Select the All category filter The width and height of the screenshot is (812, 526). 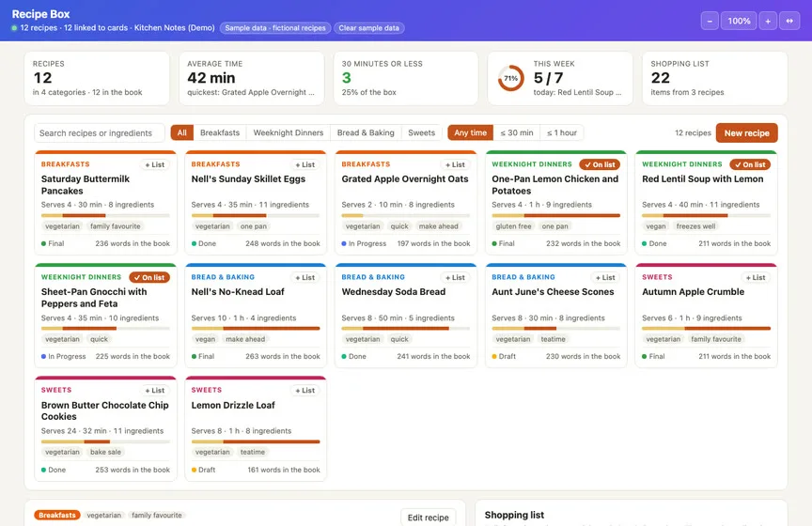coord(181,132)
